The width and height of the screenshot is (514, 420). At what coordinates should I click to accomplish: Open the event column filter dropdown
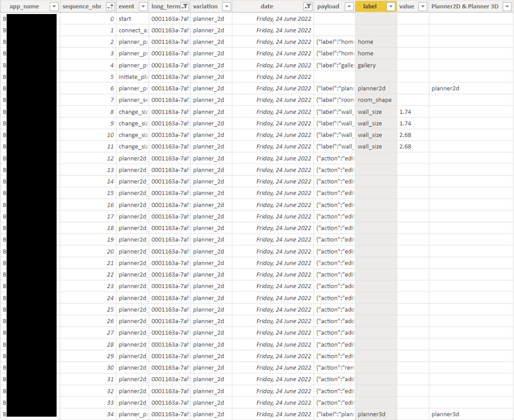(x=143, y=7)
